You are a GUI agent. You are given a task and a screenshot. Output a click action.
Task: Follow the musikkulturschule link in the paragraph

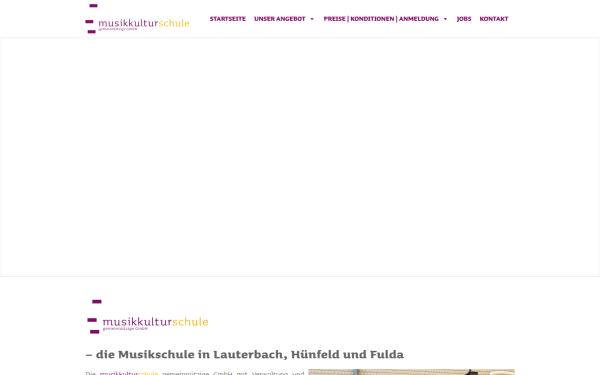129,373
